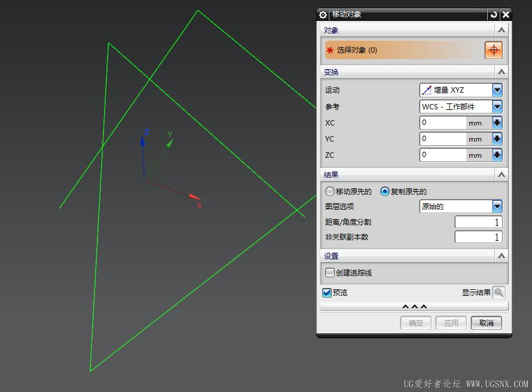Collapse the 结果 section header
Viewport: 532px width, 392px height.
(x=501, y=174)
